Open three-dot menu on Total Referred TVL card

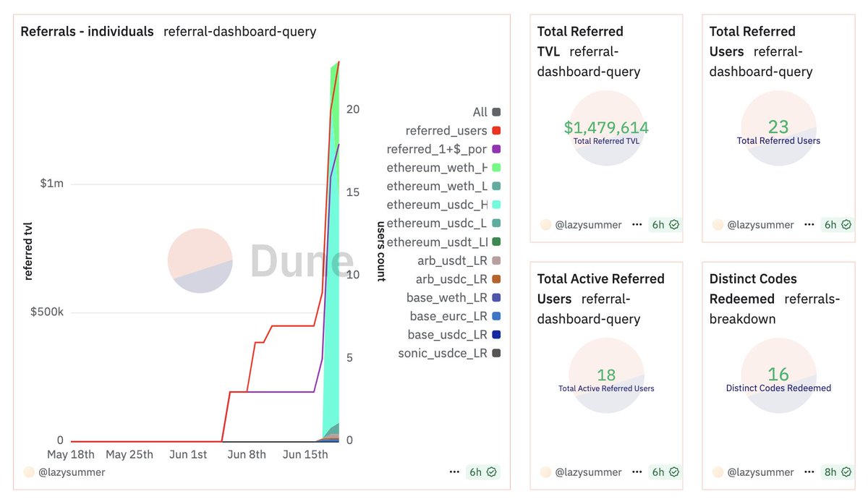coord(637,225)
